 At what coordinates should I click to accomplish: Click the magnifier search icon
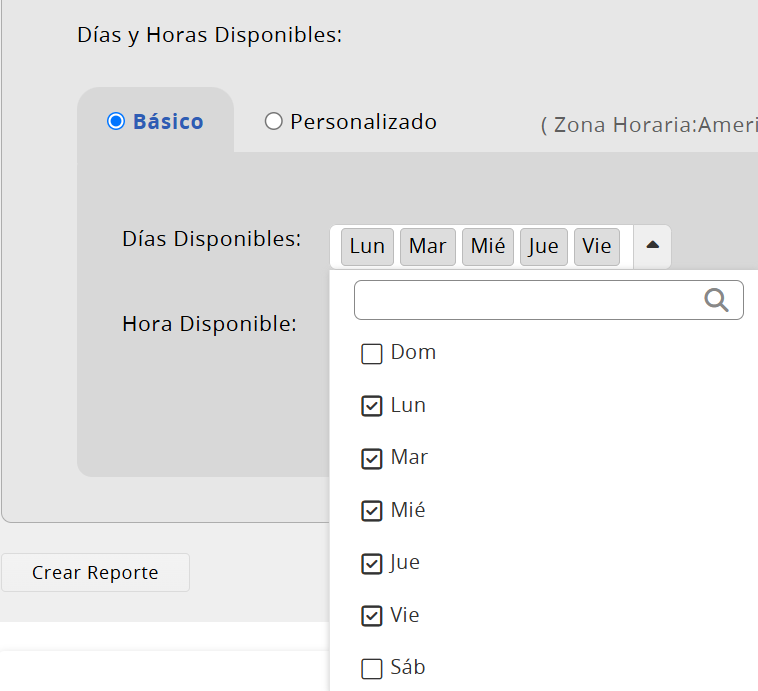(716, 300)
